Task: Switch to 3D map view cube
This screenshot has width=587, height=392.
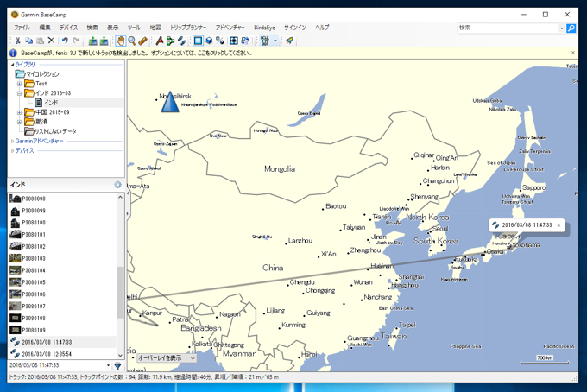Action: 209,41
